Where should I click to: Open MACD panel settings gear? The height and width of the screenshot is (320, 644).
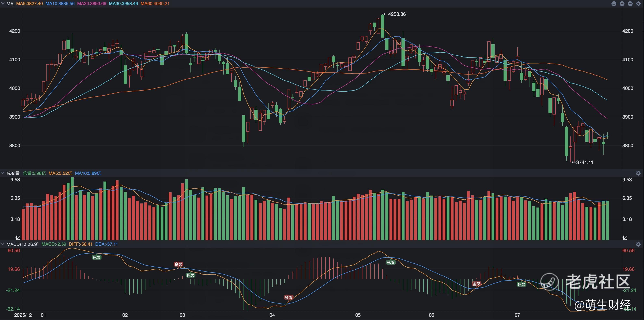pyautogui.click(x=638, y=244)
